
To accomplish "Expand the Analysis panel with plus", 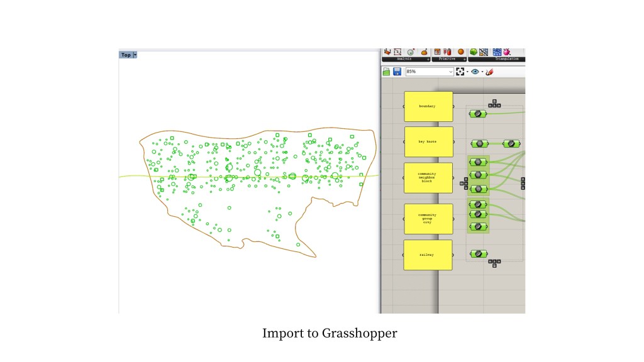I will coord(428,59).
